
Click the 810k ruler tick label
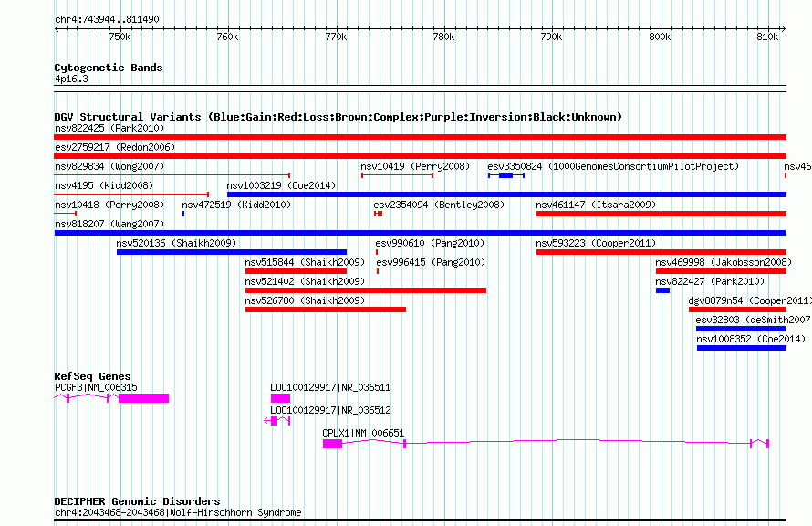tap(767, 37)
